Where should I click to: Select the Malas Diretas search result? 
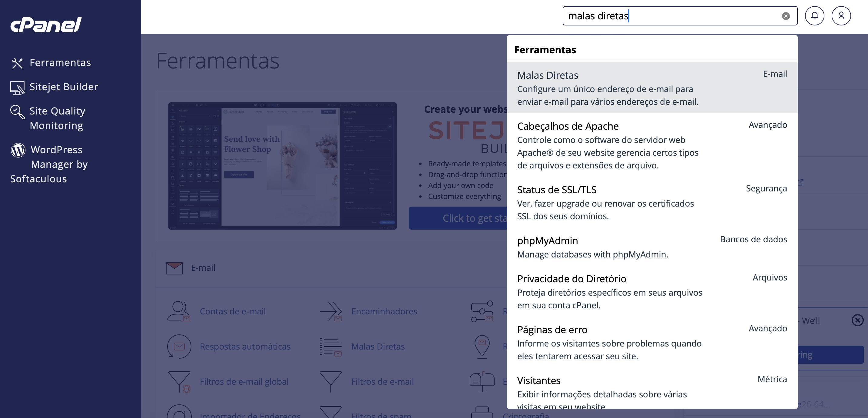point(652,88)
